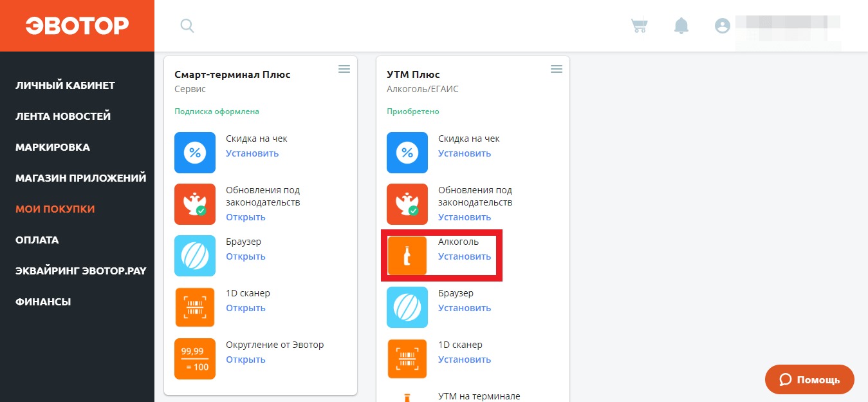Click УТМ на терминале label

point(479,396)
